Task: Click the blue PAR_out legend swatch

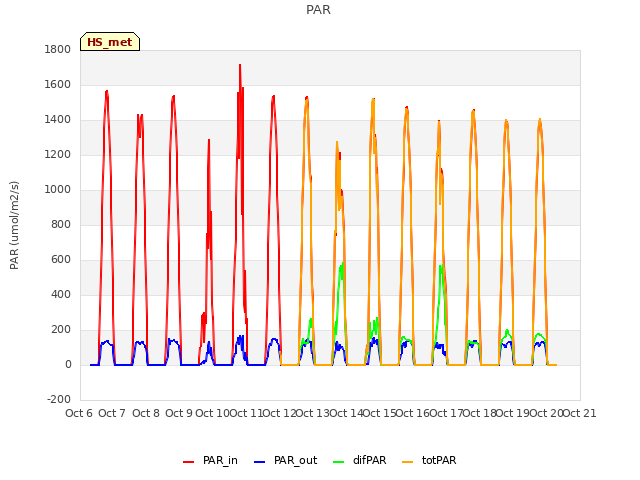Action: [x=259, y=462]
